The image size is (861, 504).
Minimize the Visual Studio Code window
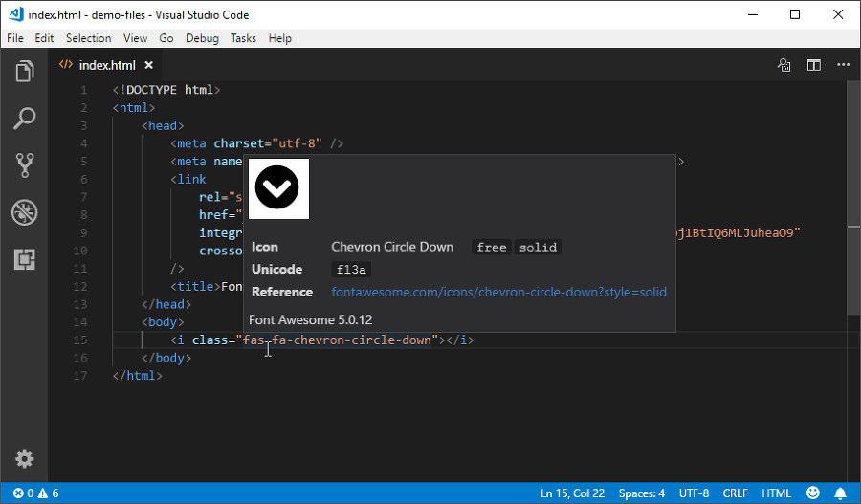point(753,15)
